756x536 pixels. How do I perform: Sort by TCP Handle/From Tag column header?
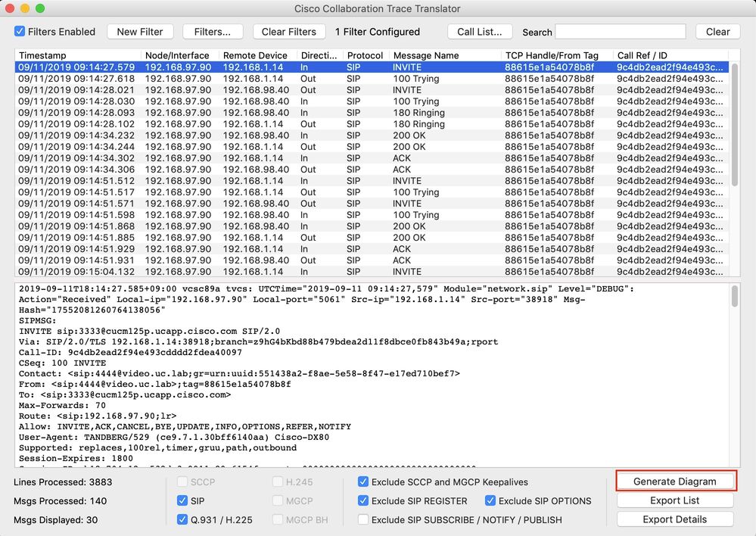tap(558, 55)
